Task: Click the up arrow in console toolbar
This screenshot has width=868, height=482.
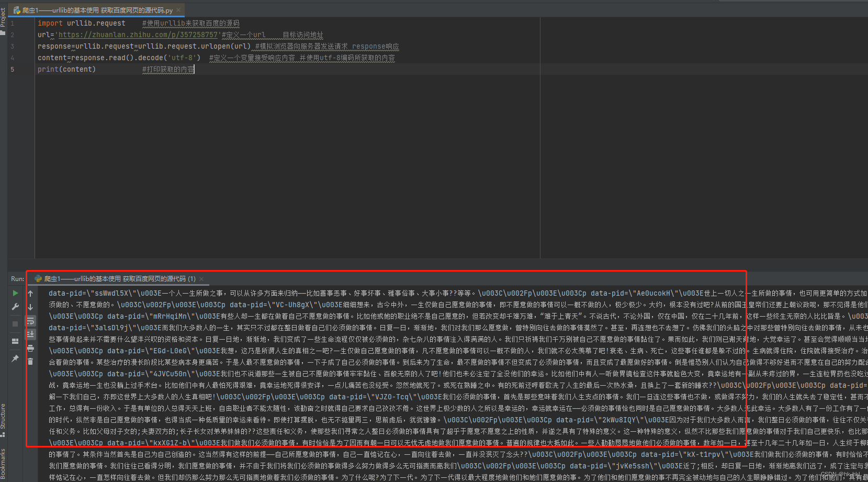Action: pos(30,294)
